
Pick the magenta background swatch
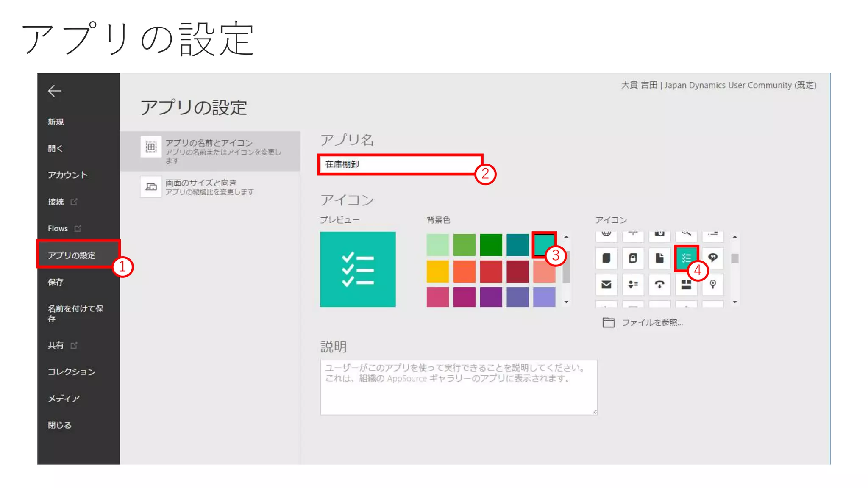tap(464, 297)
